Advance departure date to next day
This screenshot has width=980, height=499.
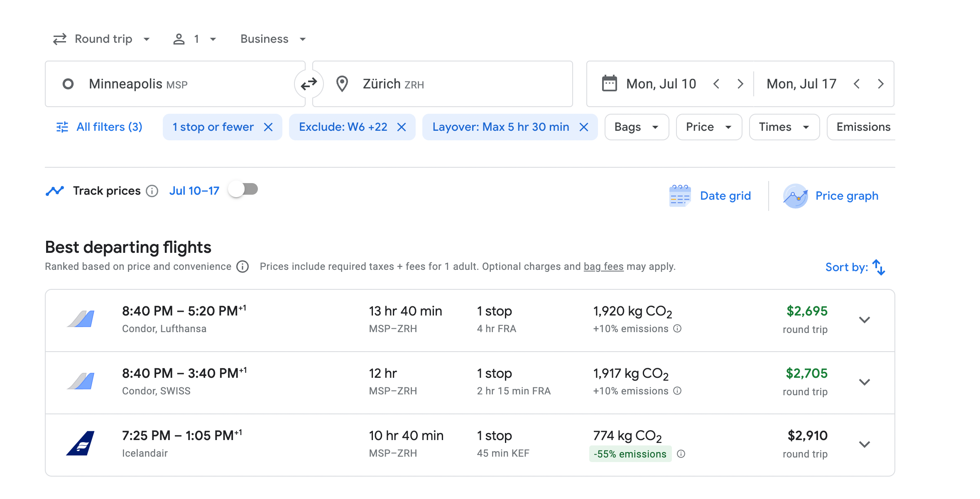[x=740, y=84]
